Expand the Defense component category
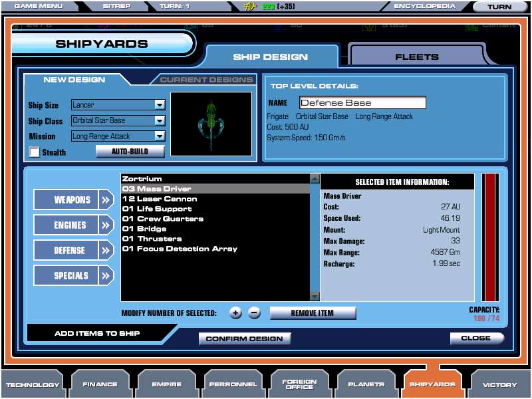 point(73,250)
